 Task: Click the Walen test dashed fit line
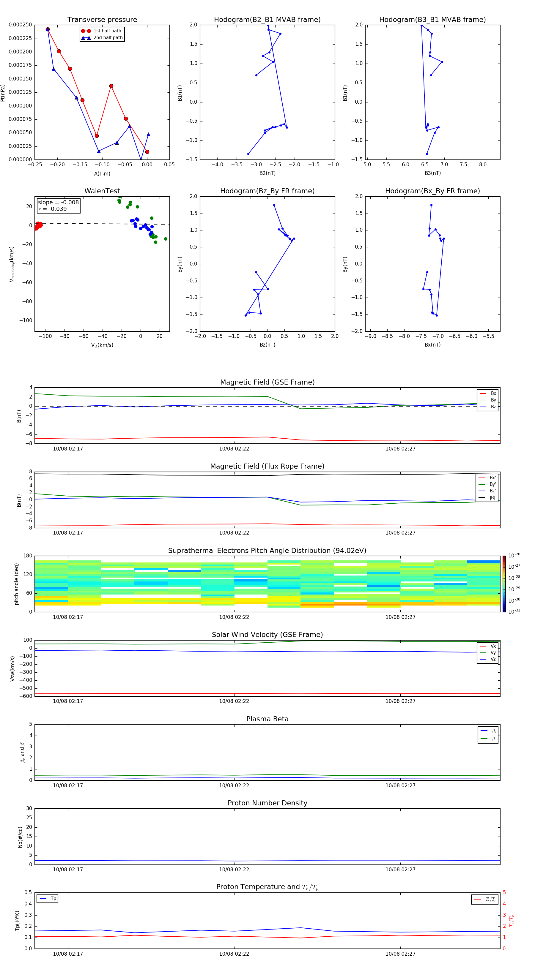pyautogui.click(x=102, y=224)
